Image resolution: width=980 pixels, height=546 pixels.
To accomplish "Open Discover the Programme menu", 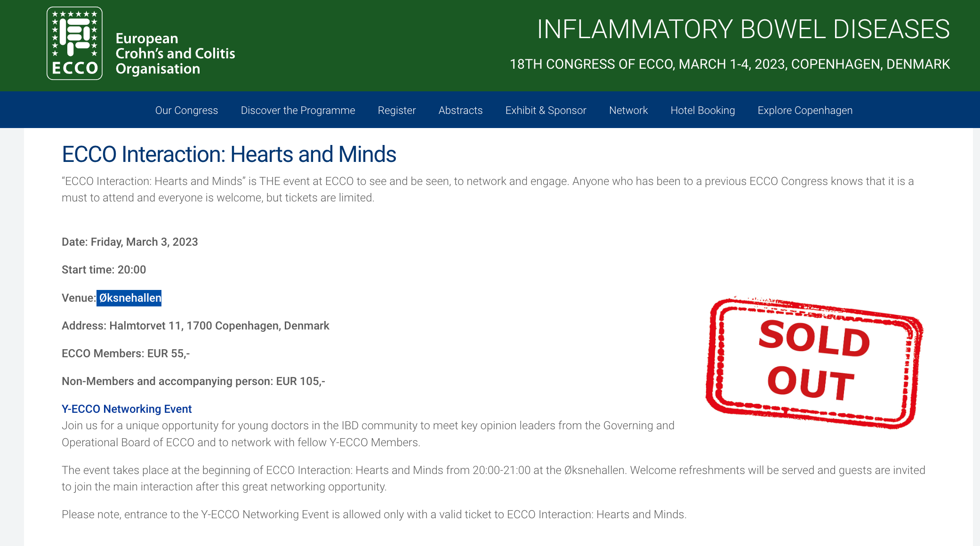I will (298, 110).
